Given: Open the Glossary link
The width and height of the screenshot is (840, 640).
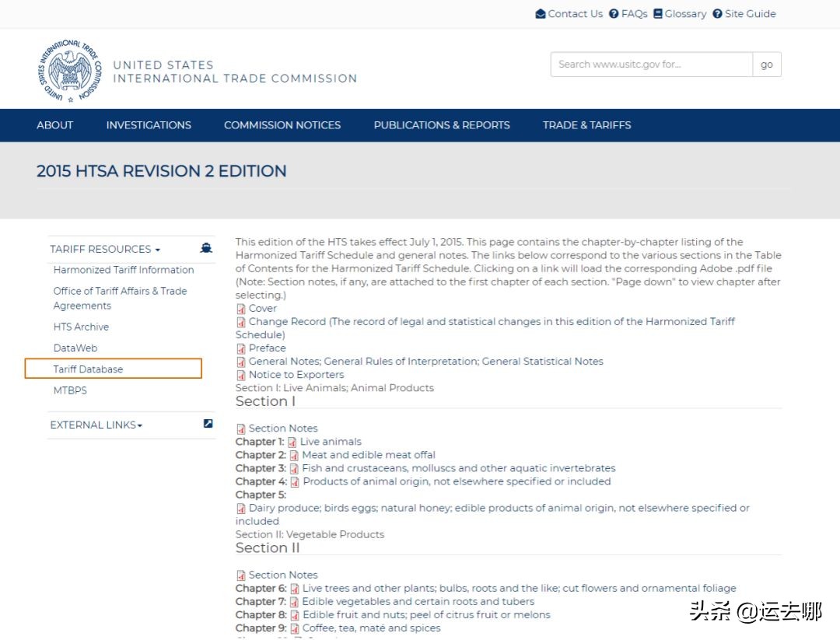Looking at the screenshot, I should coord(685,14).
